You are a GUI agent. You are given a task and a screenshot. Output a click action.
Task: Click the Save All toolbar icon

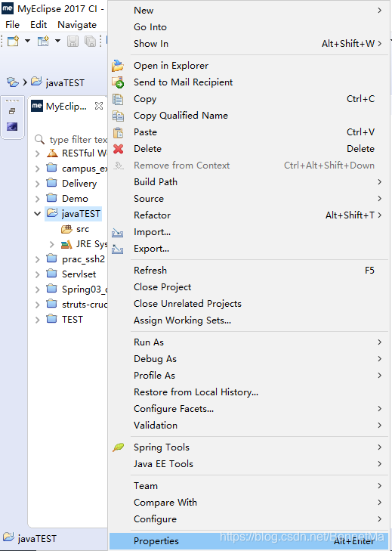click(91, 42)
